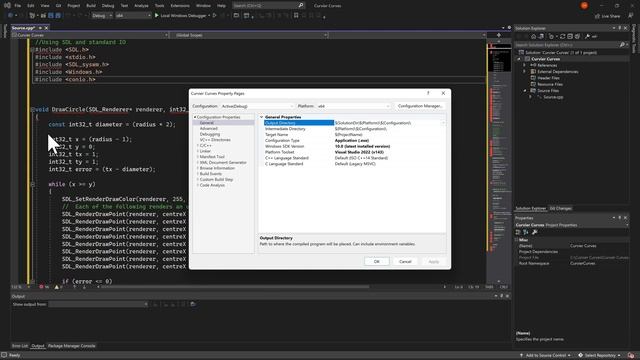Open the Extensions menu
Viewport: 640px width, 360px height.
click(180, 6)
